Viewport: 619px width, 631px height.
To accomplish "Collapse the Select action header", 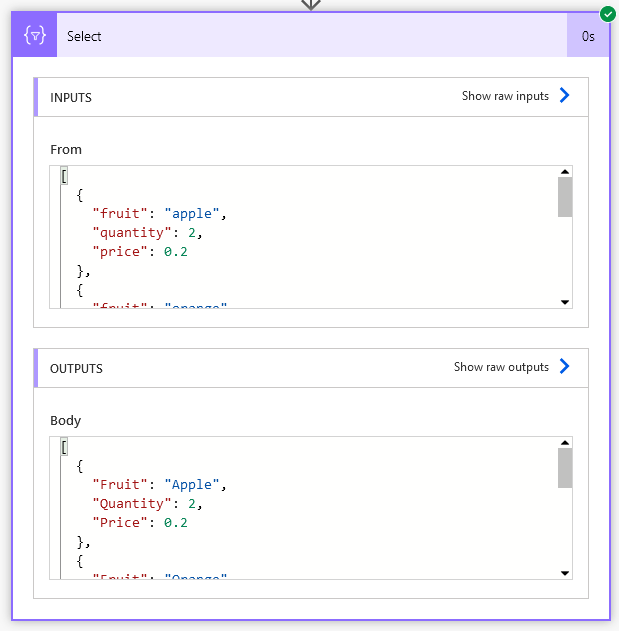I will tap(300, 36).
